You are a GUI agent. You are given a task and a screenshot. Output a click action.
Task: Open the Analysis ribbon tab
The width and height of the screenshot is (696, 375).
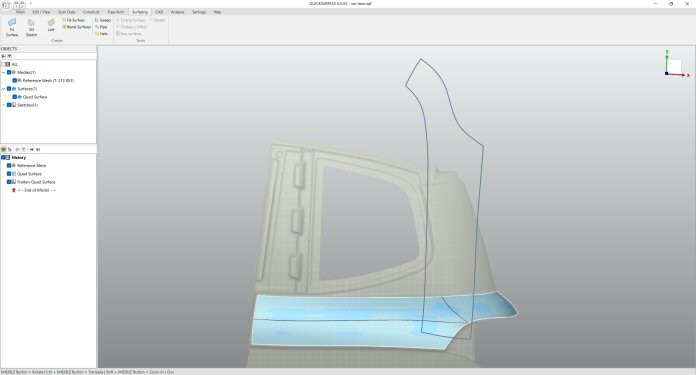pyautogui.click(x=178, y=12)
